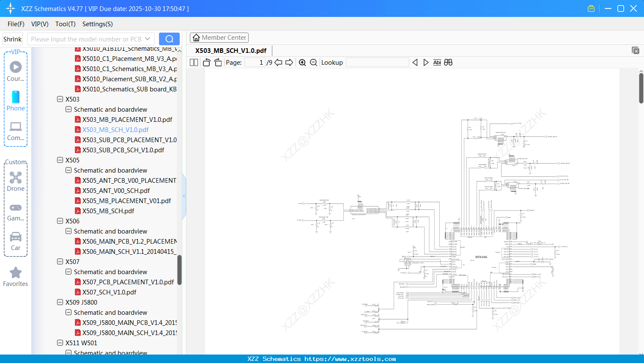Toggle two-page side-by-side view
The width and height of the screenshot is (644, 363).
click(193, 62)
